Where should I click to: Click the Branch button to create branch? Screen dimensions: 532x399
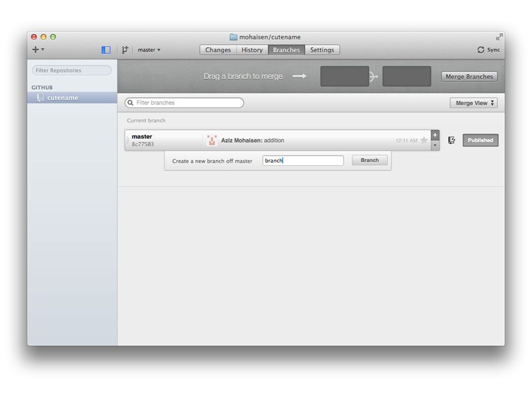(370, 160)
